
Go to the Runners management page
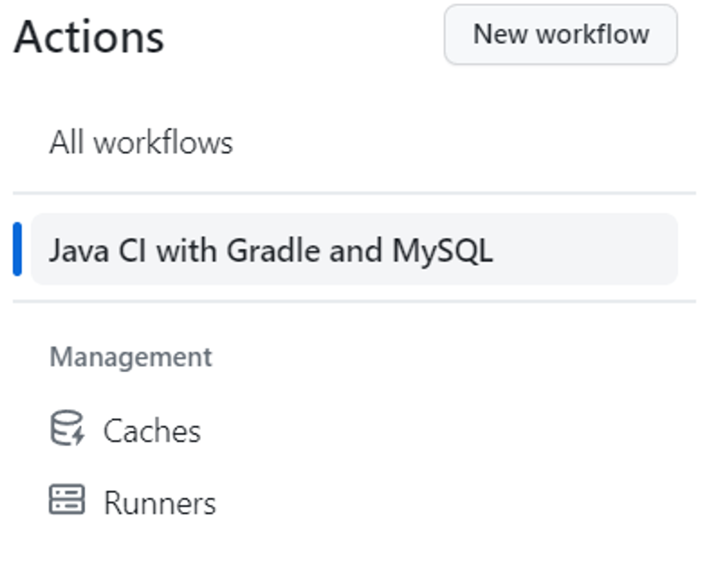(159, 503)
